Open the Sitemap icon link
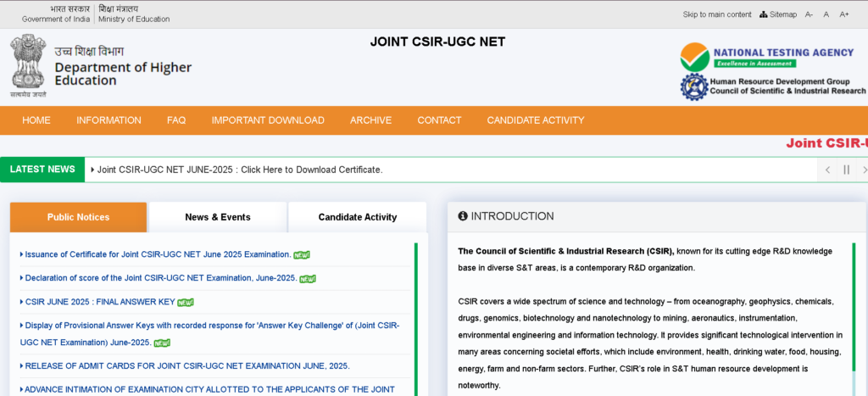 (778, 14)
